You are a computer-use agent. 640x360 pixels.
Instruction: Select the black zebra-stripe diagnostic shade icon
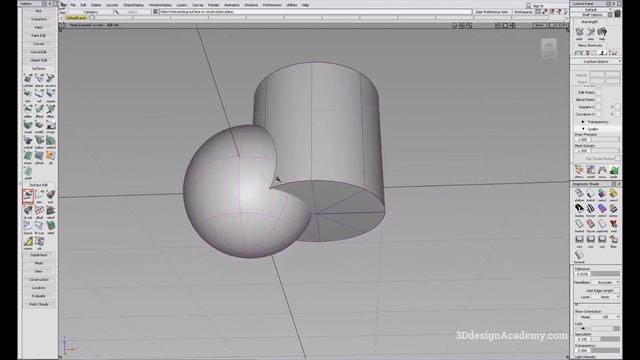(x=579, y=209)
